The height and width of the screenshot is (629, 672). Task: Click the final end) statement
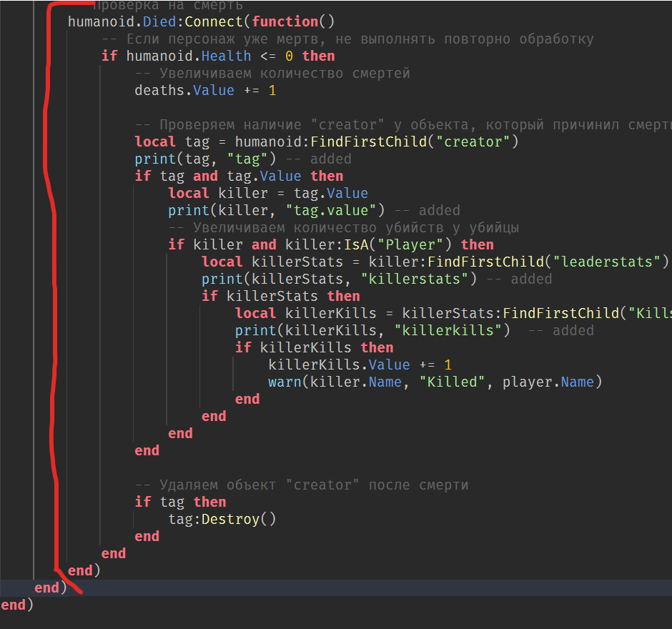coord(14,605)
